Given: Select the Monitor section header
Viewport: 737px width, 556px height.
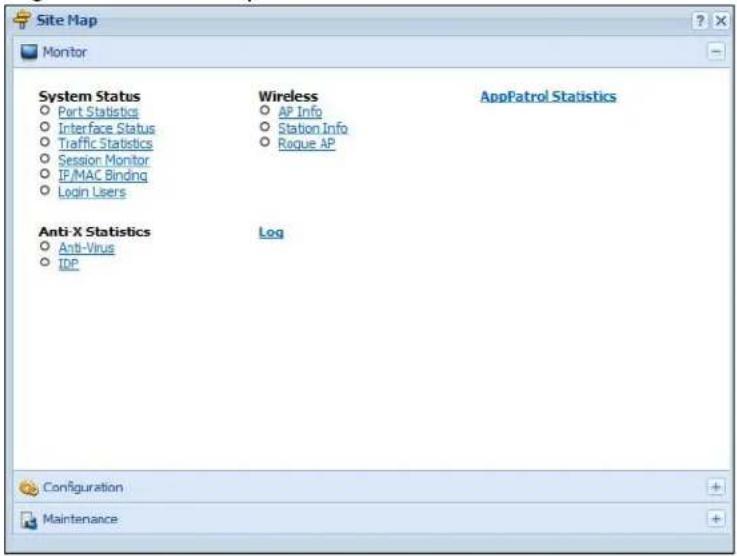Looking at the screenshot, I should [x=372, y=52].
